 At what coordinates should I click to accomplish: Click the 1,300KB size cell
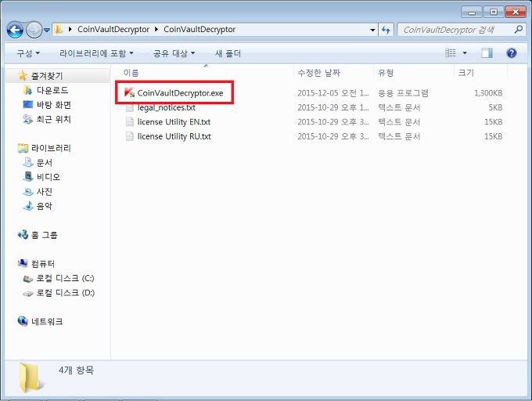(488, 93)
